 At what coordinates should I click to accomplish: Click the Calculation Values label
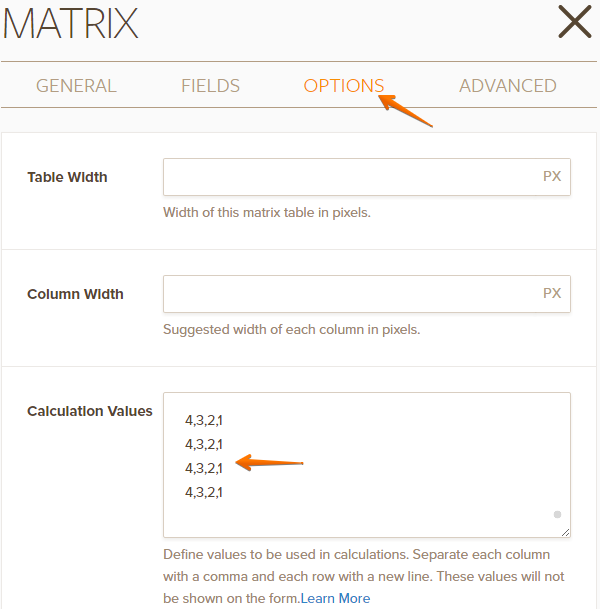[90, 411]
